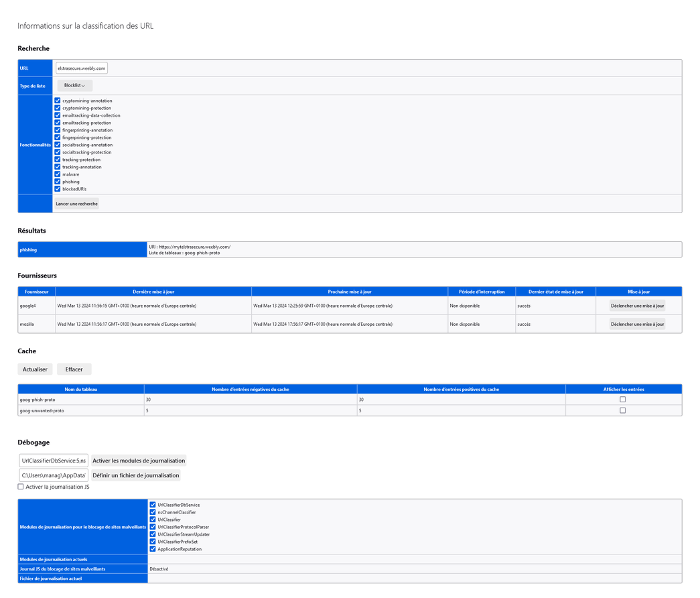700x598 pixels.
Task: Click the Fournisseur column header
Action: point(37,292)
